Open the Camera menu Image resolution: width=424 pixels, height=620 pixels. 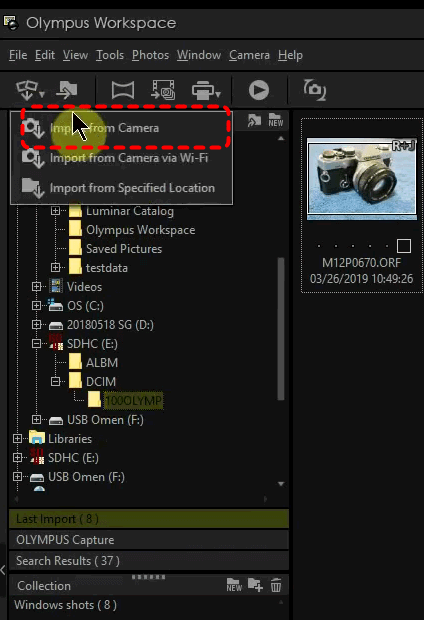point(249,55)
